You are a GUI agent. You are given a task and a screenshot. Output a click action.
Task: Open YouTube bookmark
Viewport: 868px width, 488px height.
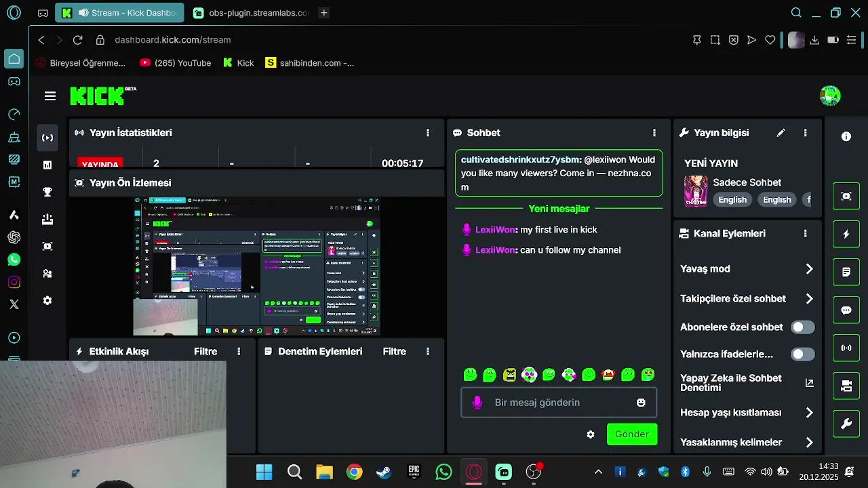point(176,63)
